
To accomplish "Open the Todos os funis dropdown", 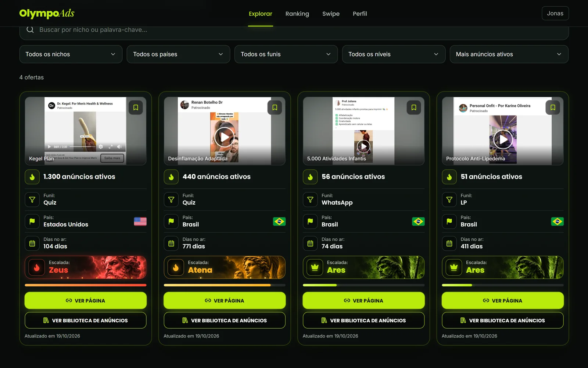I will point(286,54).
